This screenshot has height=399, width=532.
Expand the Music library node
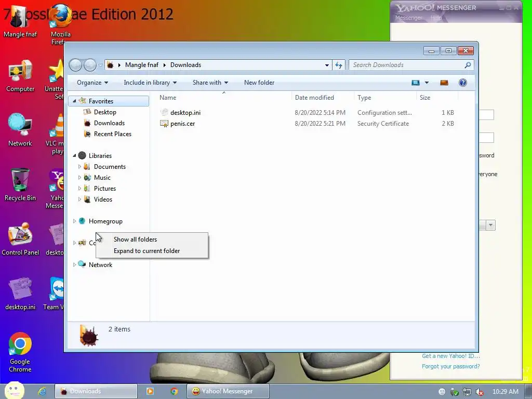point(79,178)
